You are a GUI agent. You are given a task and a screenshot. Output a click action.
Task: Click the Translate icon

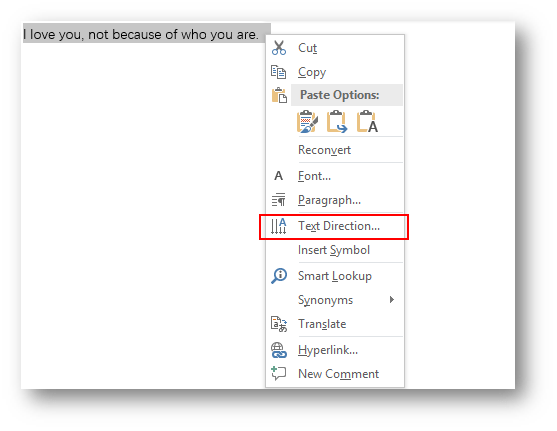pos(279,324)
